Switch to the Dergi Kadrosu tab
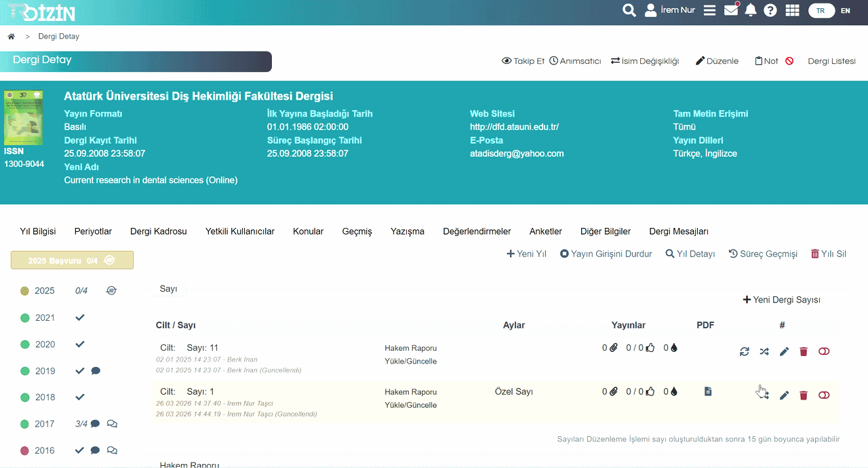This screenshot has width=868, height=468. [x=158, y=231]
